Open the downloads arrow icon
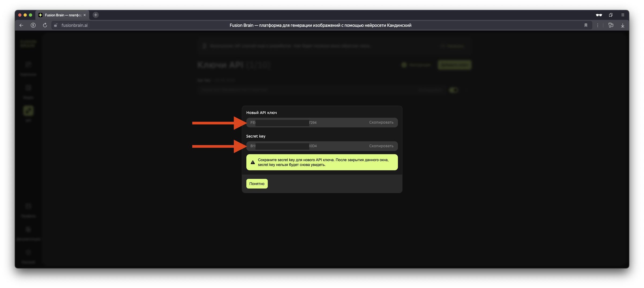Image resolution: width=644 pixels, height=288 pixels. [x=623, y=25]
